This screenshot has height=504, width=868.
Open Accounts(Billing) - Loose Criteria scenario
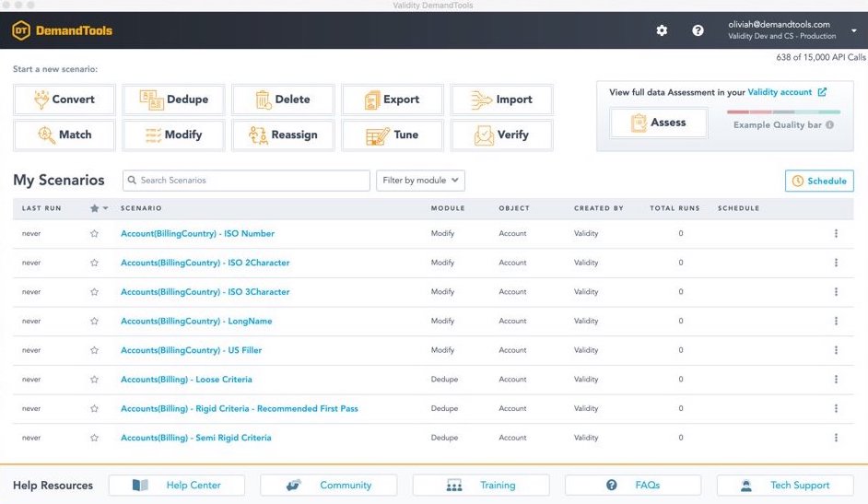tap(186, 380)
